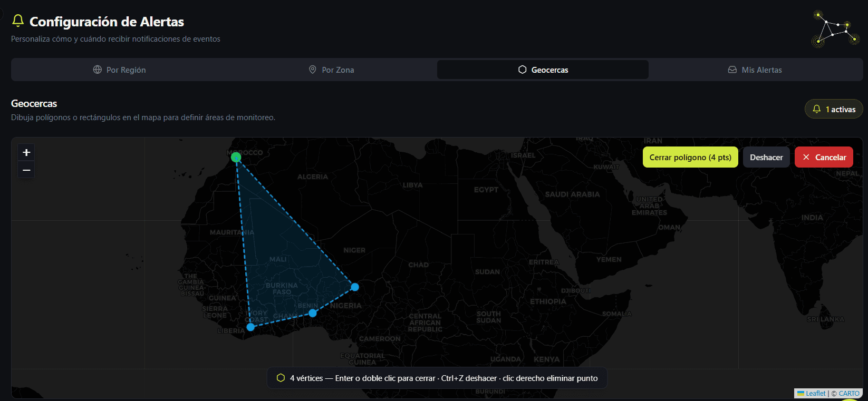Click the green starting vertex at Morocco

pyautogui.click(x=236, y=157)
